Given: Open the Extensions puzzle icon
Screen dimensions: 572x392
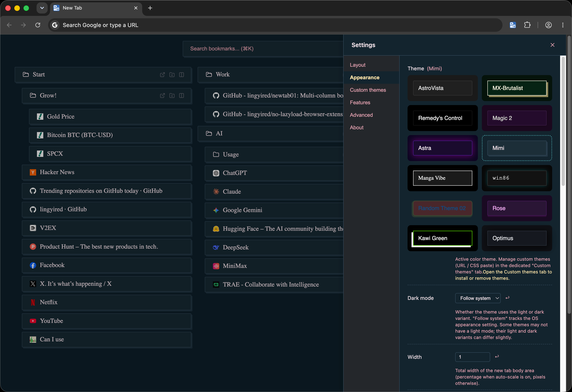Looking at the screenshot, I should pos(527,25).
